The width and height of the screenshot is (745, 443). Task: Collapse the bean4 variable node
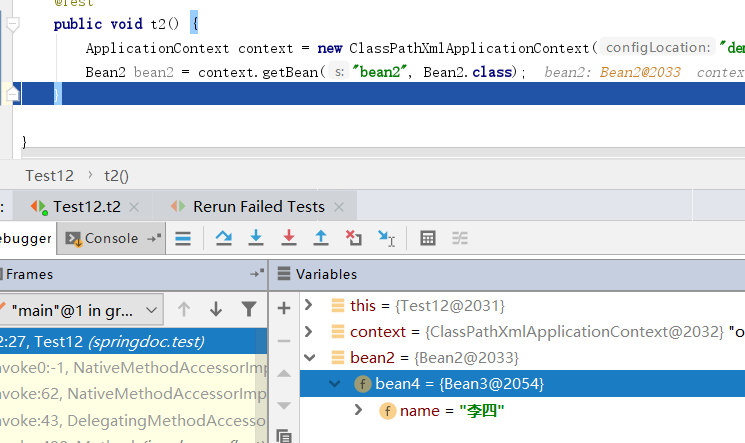[x=334, y=384]
